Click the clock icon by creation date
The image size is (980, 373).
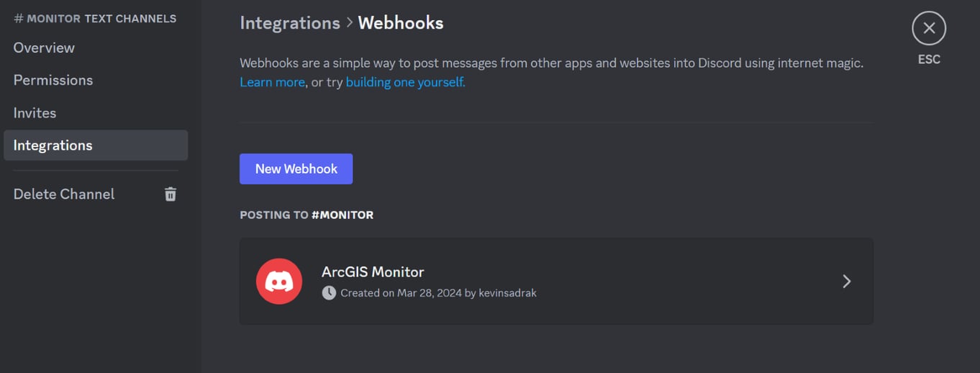coord(329,293)
